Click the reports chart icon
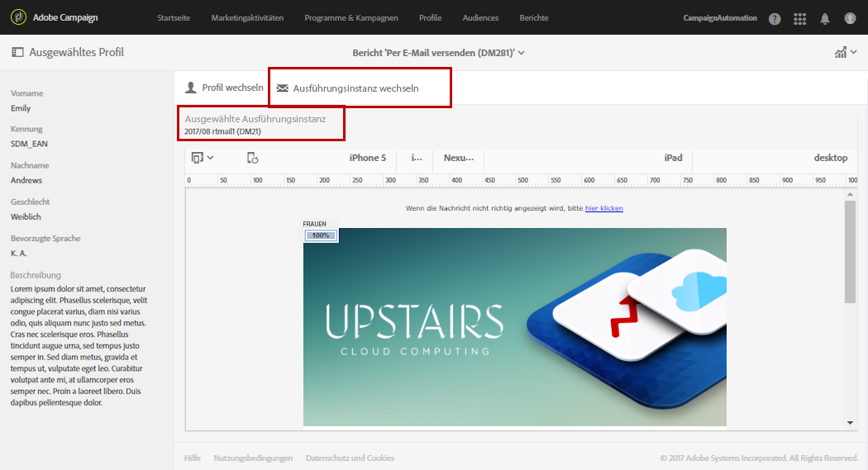Viewport: 868px width, 470px height. coord(841,53)
